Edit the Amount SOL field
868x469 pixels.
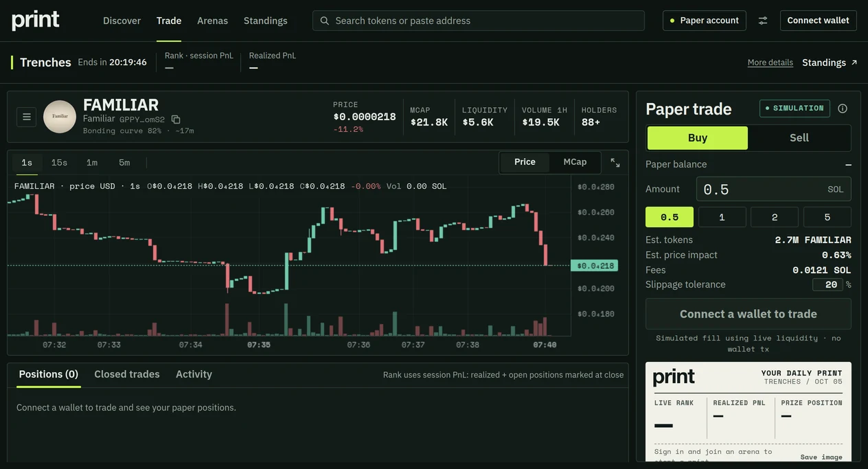(x=774, y=190)
